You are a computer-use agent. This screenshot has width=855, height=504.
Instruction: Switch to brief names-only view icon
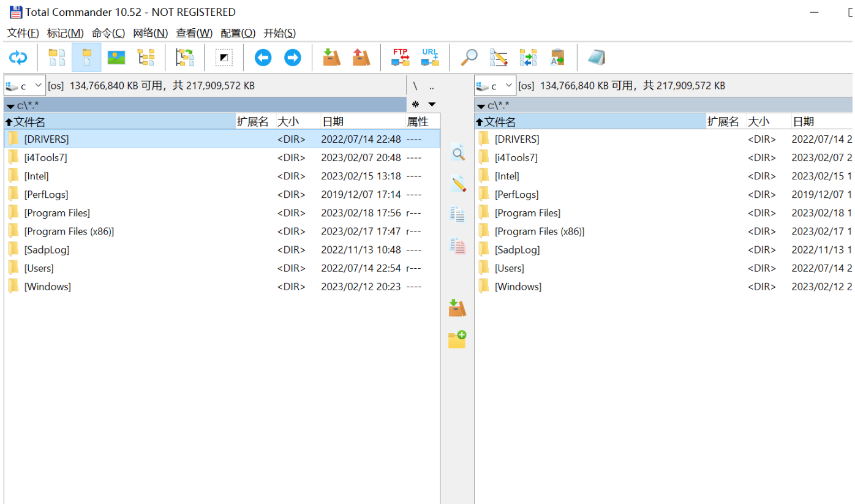click(57, 58)
